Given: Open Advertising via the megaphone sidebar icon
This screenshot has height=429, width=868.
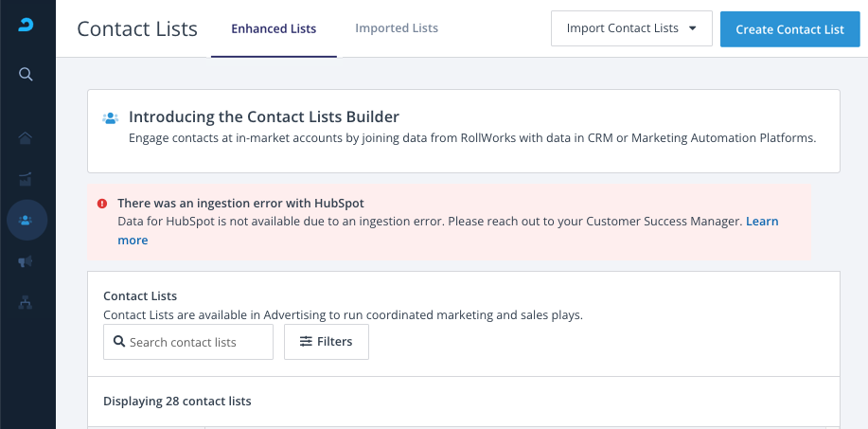Looking at the screenshot, I should click(x=27, y=261).
